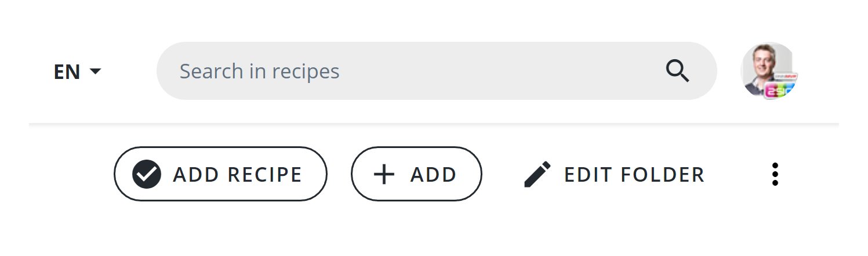This screenshot has width=868, height=256.
Task: Click the EN language label text
Action: click(x=67, y=71)
